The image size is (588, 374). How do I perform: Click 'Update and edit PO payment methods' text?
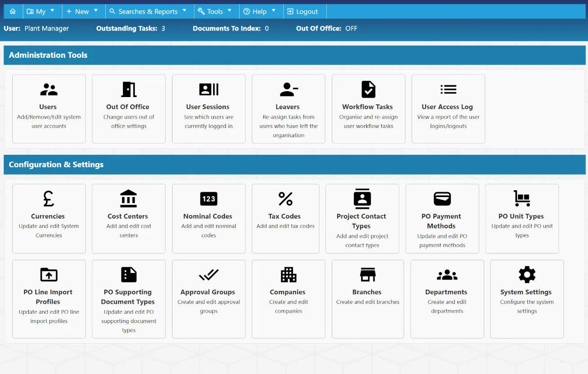[x=442, y=241]
